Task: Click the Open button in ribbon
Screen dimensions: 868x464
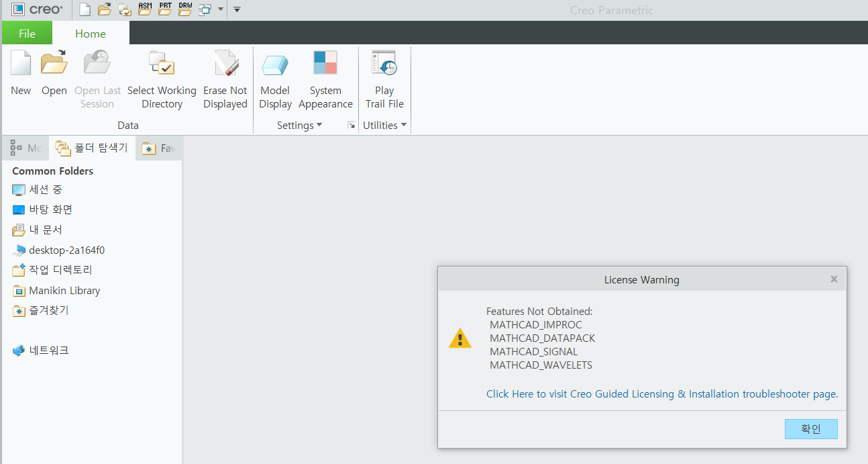Action: pyautogui.click(x=54, y=74)
